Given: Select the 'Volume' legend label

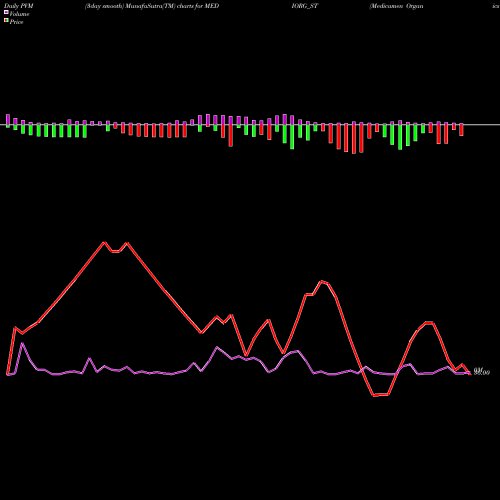Looking at the screenshot, I should [x=19, y=14].
